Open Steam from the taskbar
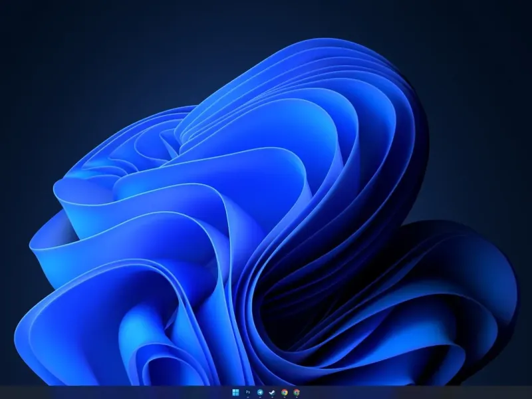Screen dimensions: 532x399 pyautogui.click(x=272, y=392)
